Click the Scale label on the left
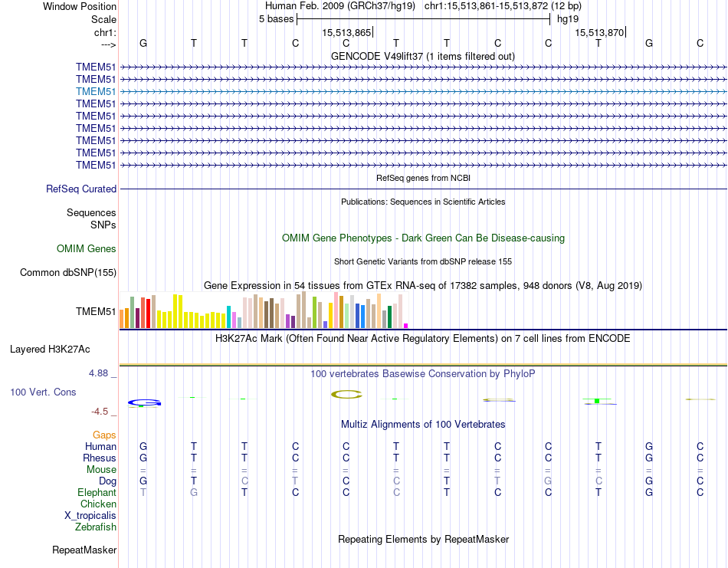The width and height of the screenshot is (728, 568). (103, 19)
